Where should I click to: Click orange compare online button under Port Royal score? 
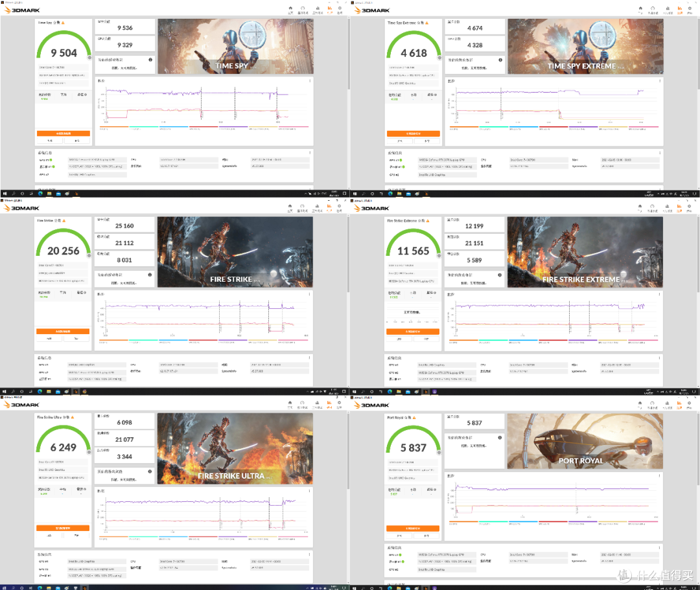[413, 528]
